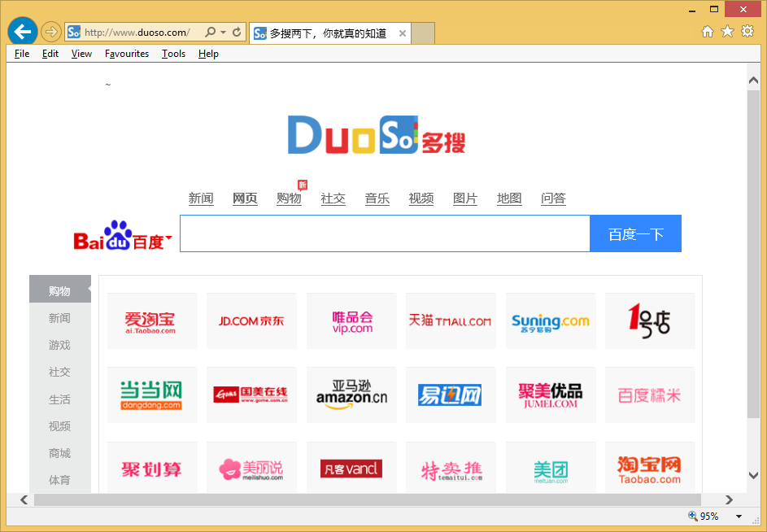The height and width of the screenshot is (532, 767).
Task: Select the 新闻 sidebar category
Action: pyautogui.click(x=60, y=318)
